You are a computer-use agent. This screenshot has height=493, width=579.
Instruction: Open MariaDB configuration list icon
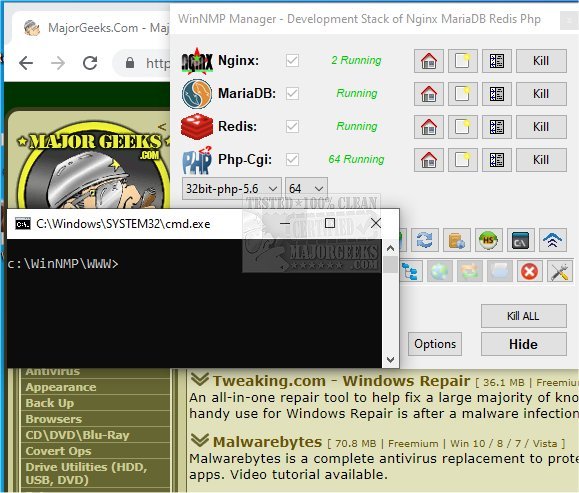coord(497,94)
